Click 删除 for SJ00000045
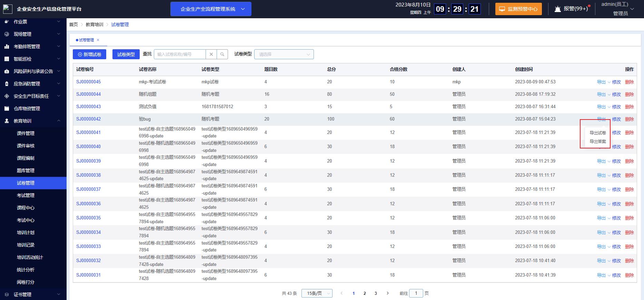This screenshot has height=300, width=644. (630, 82)
